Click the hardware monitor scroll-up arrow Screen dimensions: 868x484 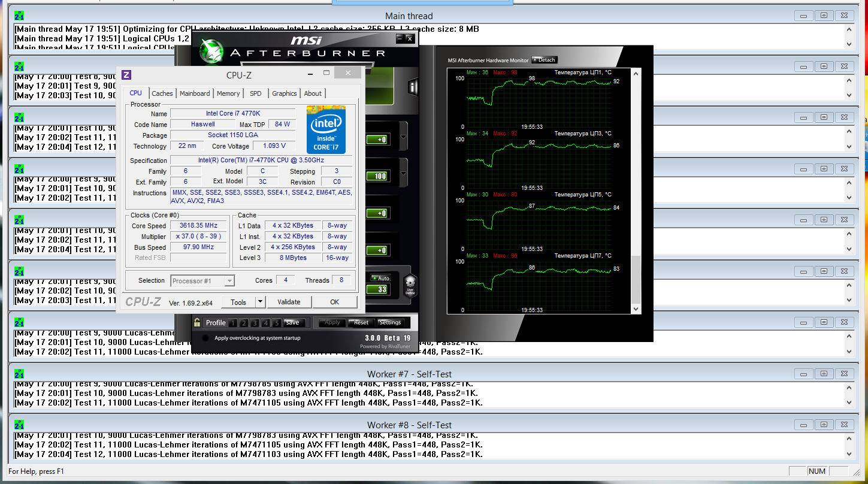(636, 72)
